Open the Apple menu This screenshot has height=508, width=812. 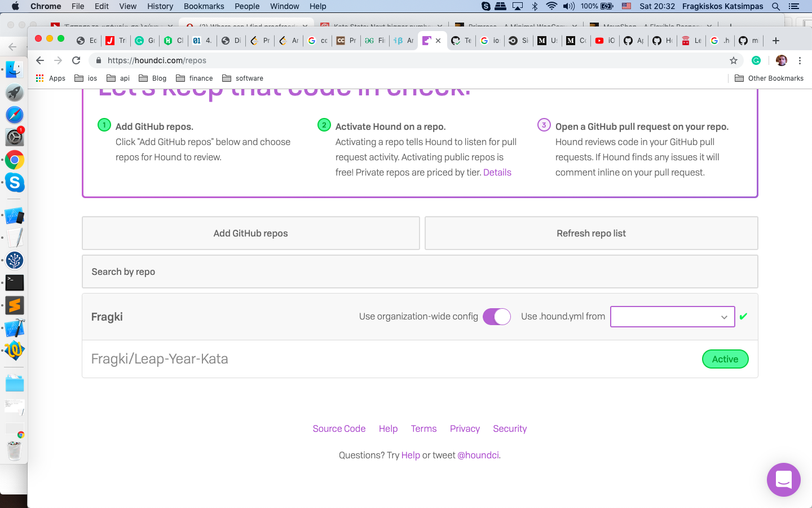point(15,6)
